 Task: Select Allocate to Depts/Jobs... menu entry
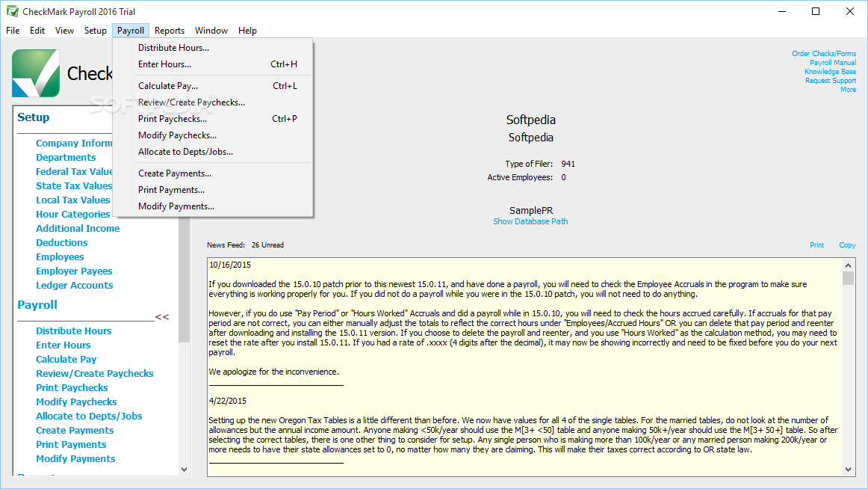213,151
